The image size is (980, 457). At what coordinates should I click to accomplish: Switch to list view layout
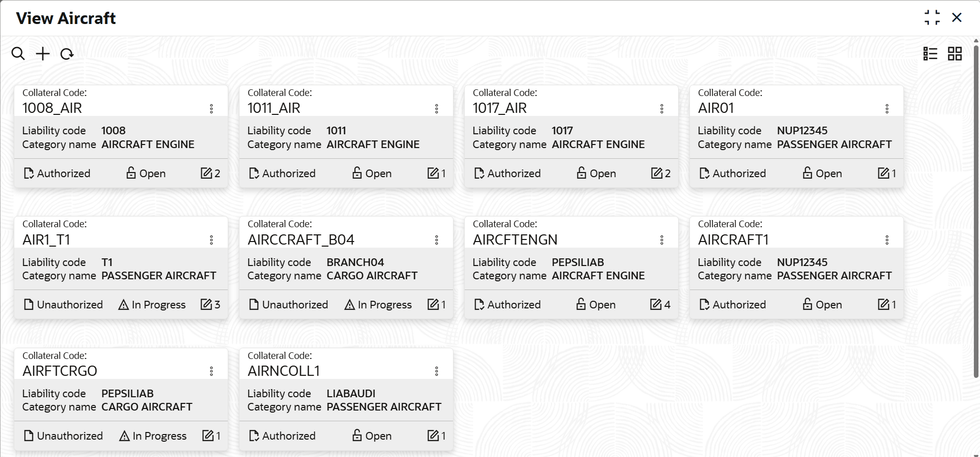[930, 54]
